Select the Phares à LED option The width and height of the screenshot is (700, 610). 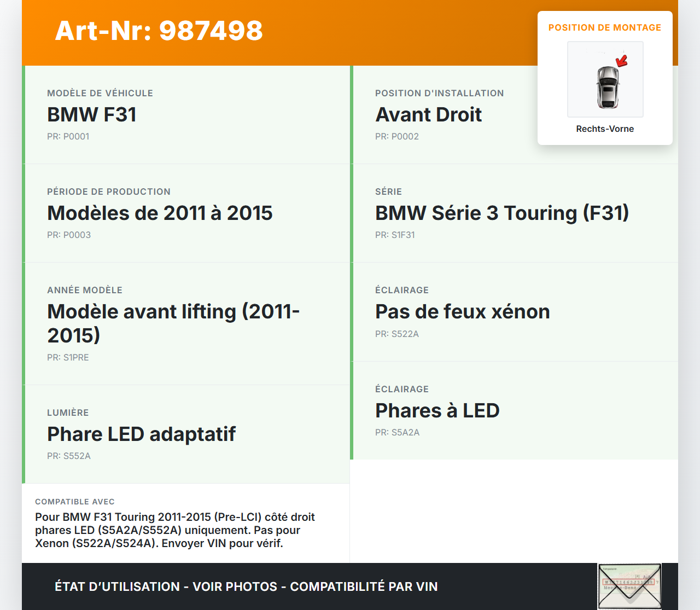437,410
